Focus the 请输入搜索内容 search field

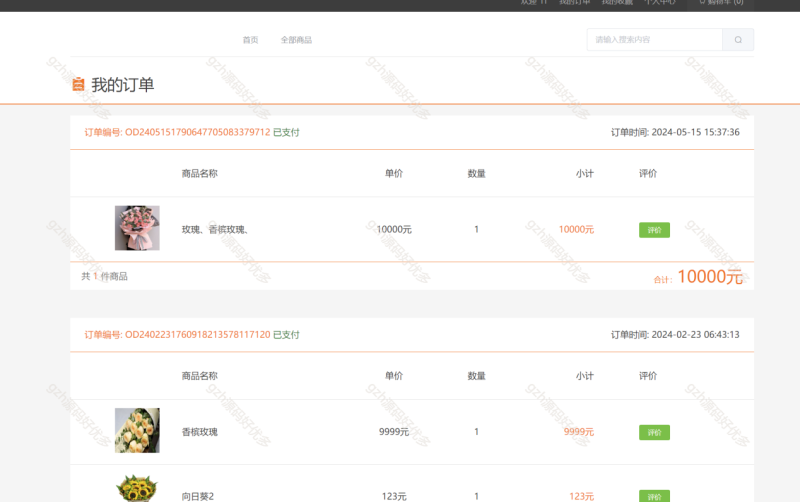[x=655, y=40]
